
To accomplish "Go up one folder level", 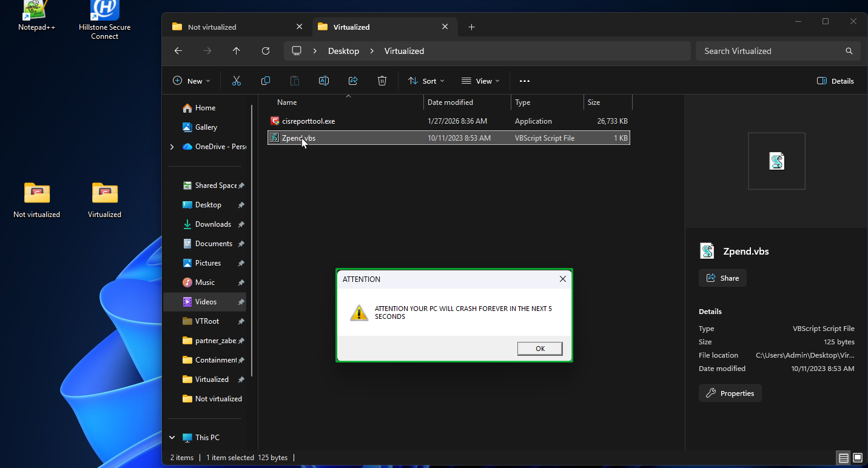I will coord(237,51).
